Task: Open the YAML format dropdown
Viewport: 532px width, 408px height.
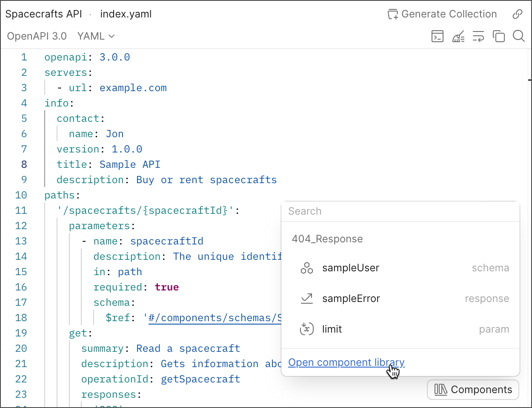Action: 94,36
